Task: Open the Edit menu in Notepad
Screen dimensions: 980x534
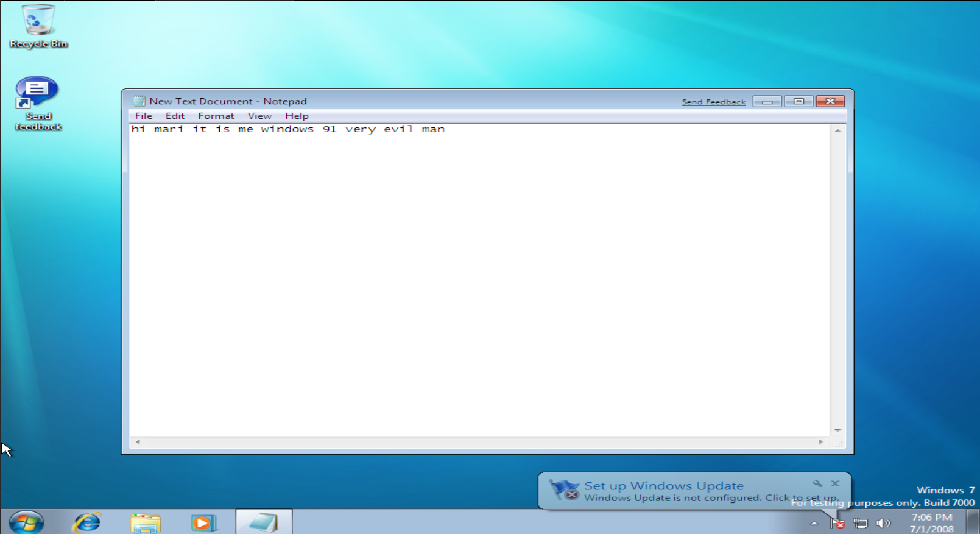Action: 175,116
